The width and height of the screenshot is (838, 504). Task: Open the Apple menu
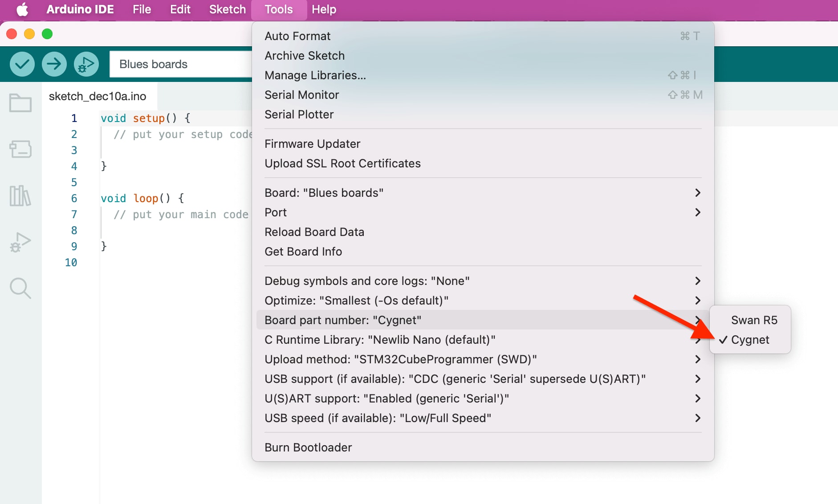(22, 9)
